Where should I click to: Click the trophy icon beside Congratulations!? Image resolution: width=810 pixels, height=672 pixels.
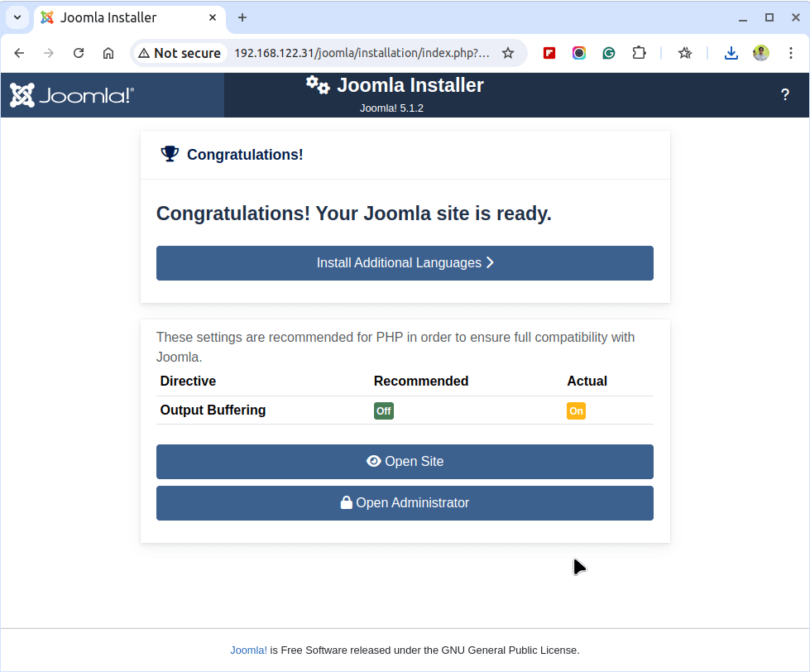[x=170, y=154]
